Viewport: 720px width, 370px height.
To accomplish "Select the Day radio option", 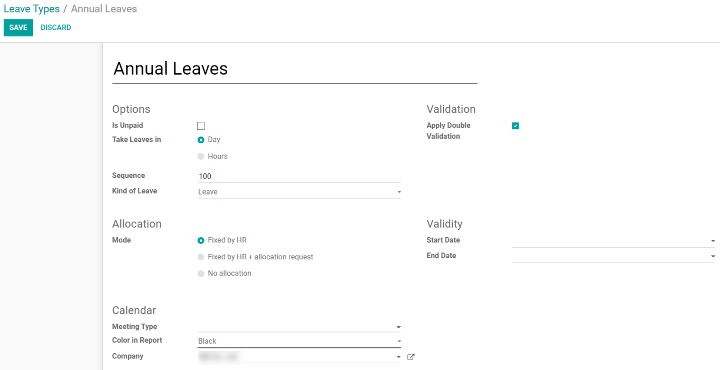I will click(x=201, y=140).
